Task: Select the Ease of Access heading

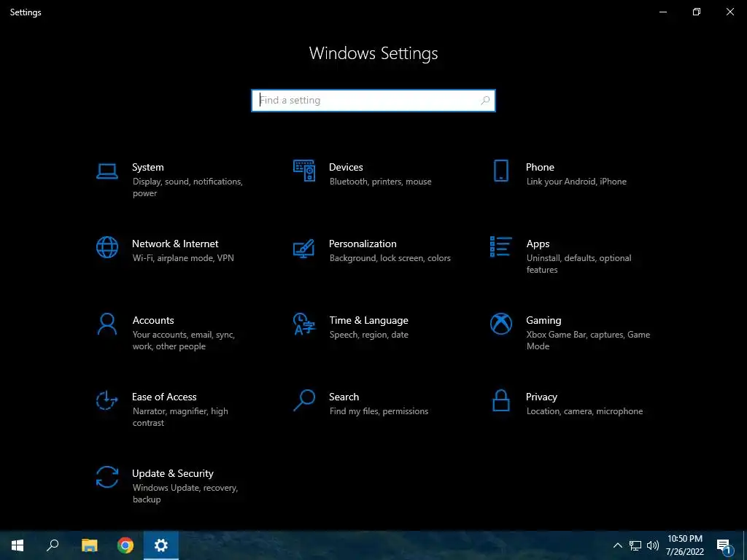Action: (x=164, y=397)
